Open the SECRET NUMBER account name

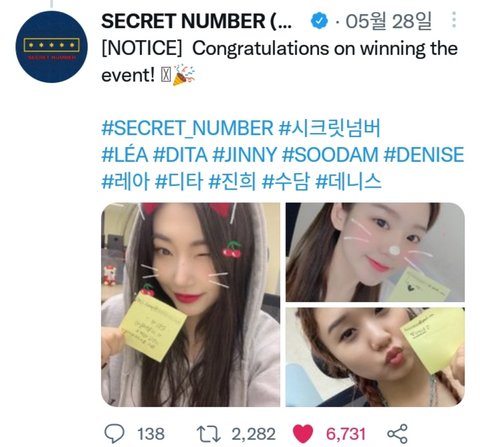click(196, 21)
